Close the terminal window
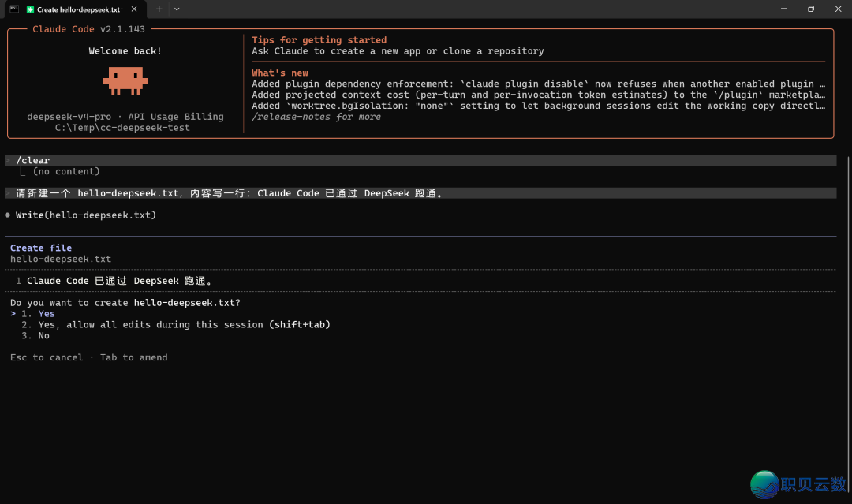852x504 pixels. click(x=838, y=9)
